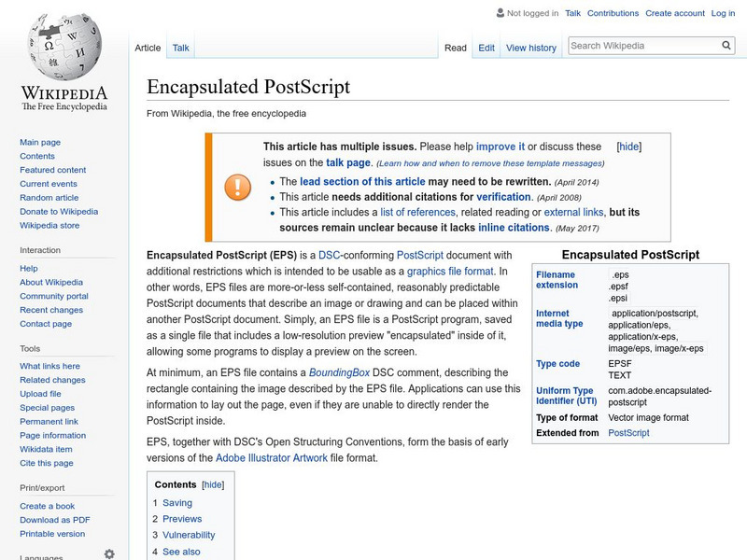The height and width of the screenshot is (560, 747).
Task: Open the Talk tab
Action: coord(180,48)
